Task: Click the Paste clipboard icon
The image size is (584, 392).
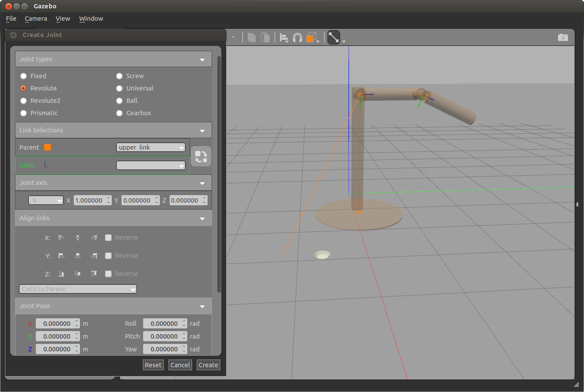Action: click(x=265, y=38)
